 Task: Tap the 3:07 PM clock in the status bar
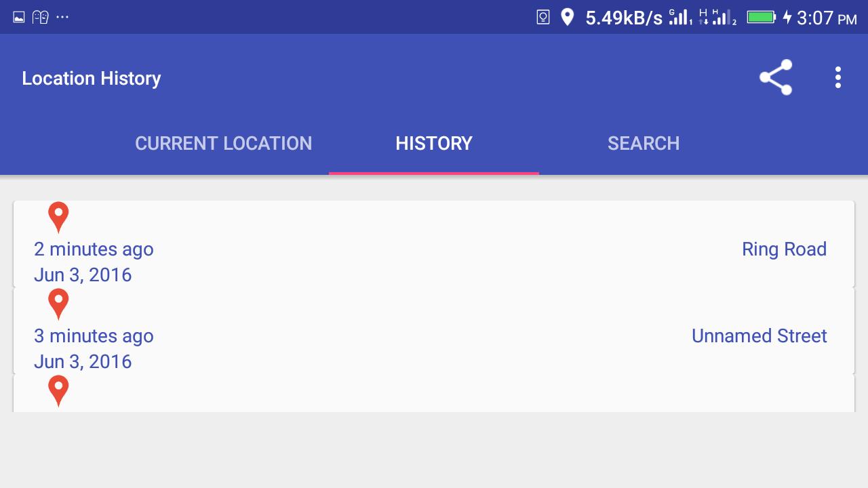827,18
